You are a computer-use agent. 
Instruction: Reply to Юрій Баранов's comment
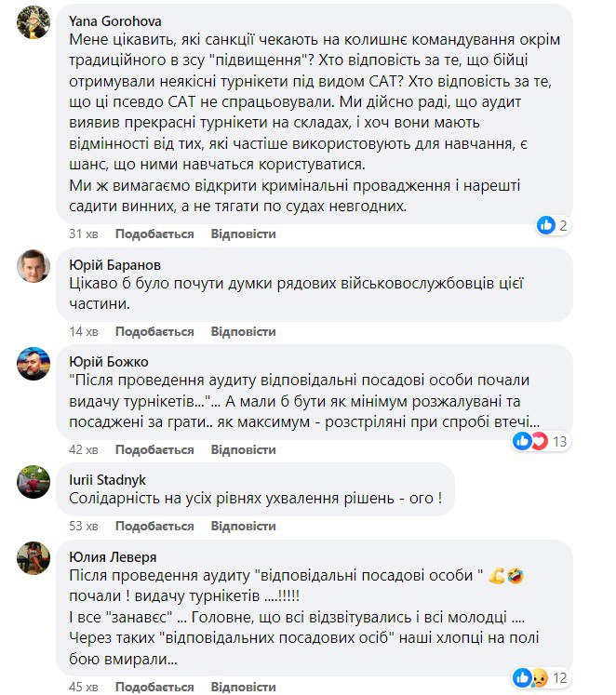point(243,331)
